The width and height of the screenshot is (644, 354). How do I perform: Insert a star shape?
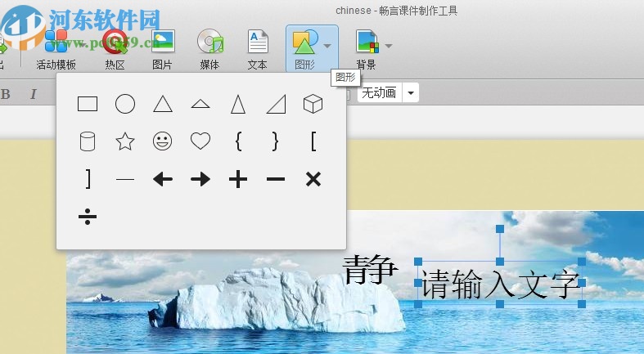[x=125, y=141]
